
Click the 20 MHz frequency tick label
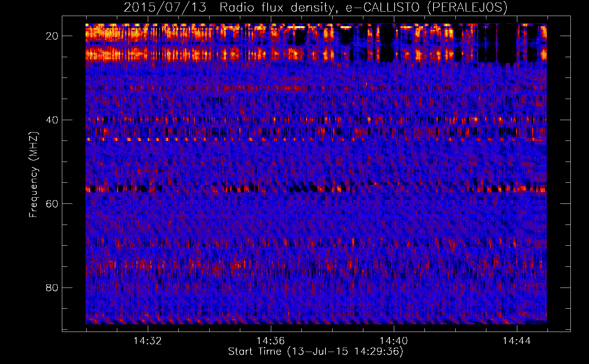coord(52,36)
